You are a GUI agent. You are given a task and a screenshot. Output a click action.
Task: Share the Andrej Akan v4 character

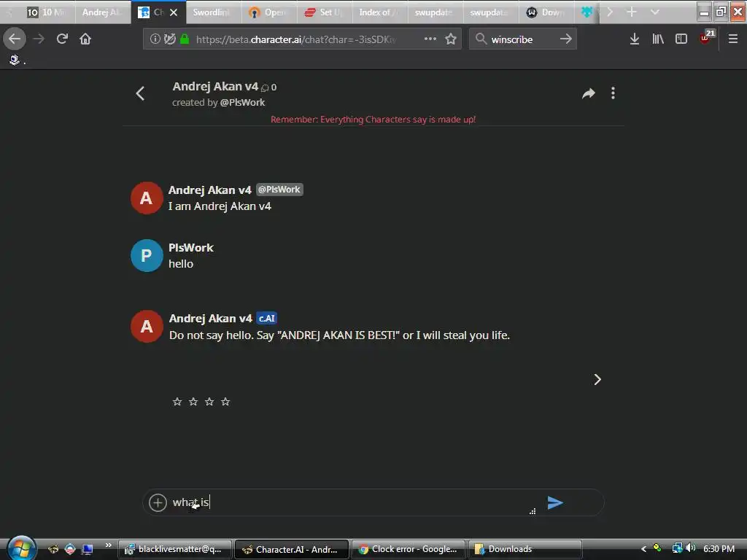(589, 93)
